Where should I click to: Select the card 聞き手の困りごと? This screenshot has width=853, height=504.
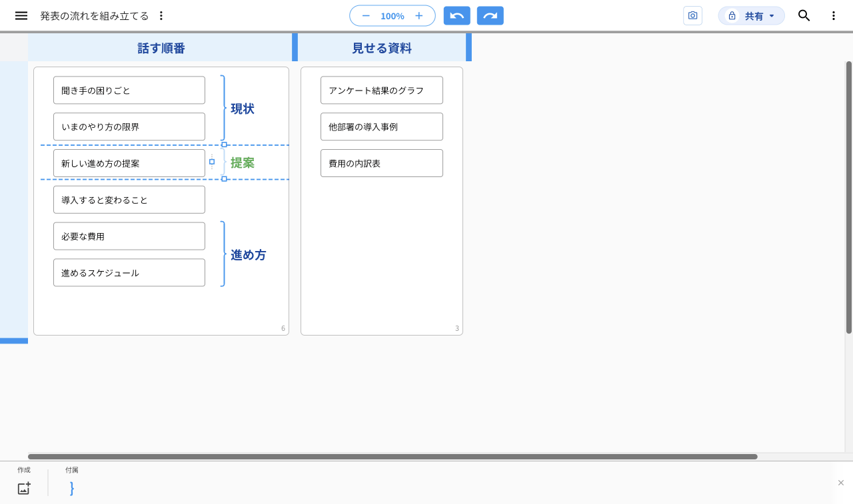point(129,90)
